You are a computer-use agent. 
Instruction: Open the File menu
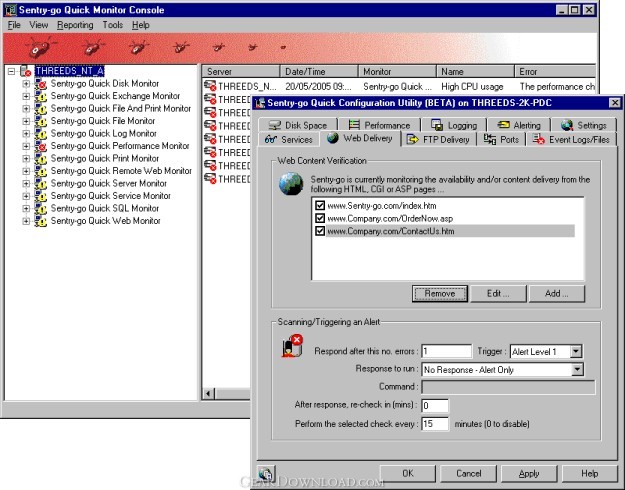coord(14,25)
